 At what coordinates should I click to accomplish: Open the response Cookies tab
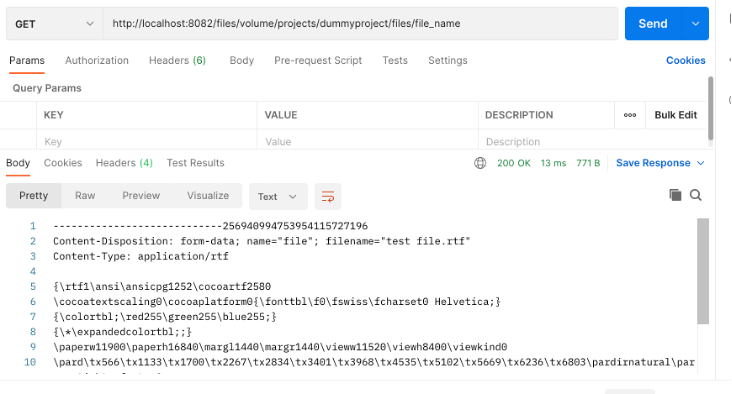click(x=63, y=163)
